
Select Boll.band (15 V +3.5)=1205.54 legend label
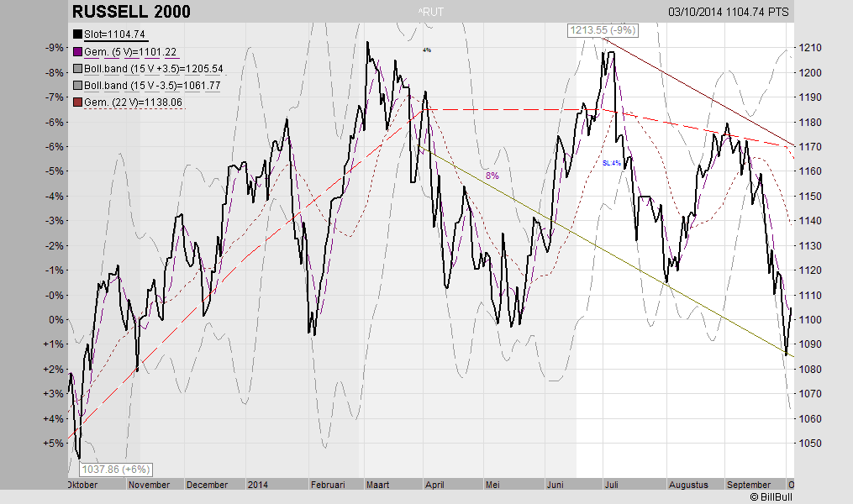pos(154,69)
